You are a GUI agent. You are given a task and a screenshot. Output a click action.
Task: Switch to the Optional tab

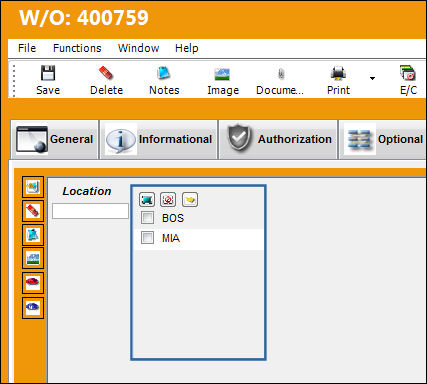383,139
